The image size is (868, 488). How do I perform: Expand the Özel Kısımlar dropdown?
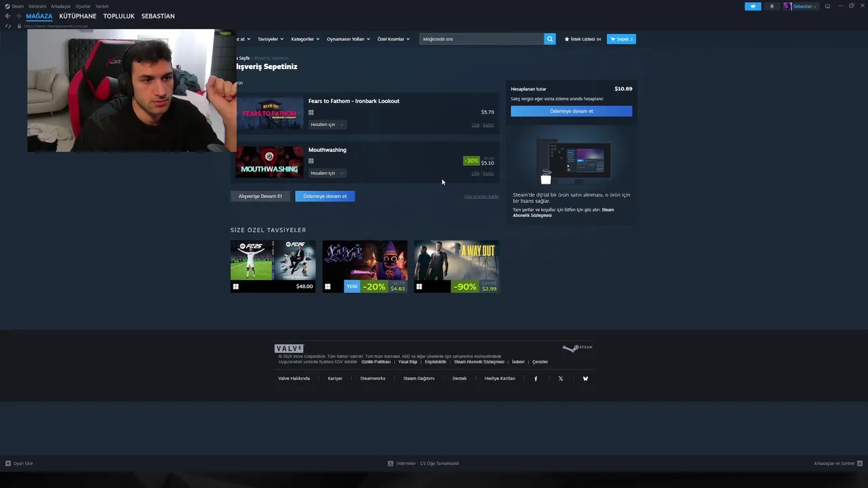tap(393, 39)
